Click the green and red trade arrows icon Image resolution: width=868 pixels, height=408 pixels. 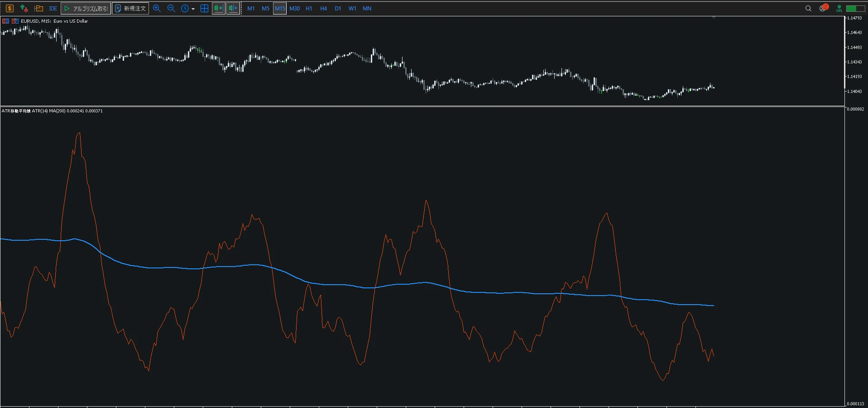pyautogui.click(x=24, y=8)
